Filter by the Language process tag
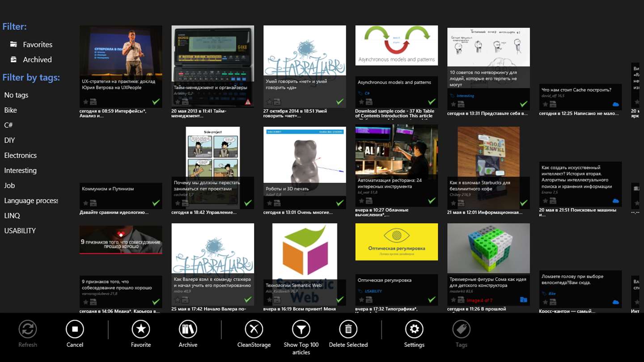 point(31,201)
